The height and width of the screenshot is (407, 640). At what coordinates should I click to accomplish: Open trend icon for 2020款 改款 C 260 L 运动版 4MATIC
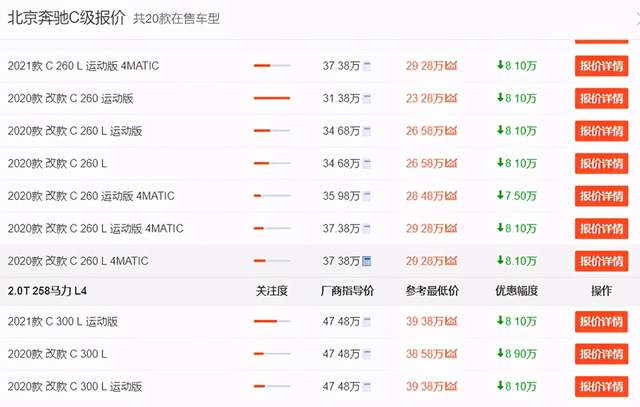pos(451,229)
